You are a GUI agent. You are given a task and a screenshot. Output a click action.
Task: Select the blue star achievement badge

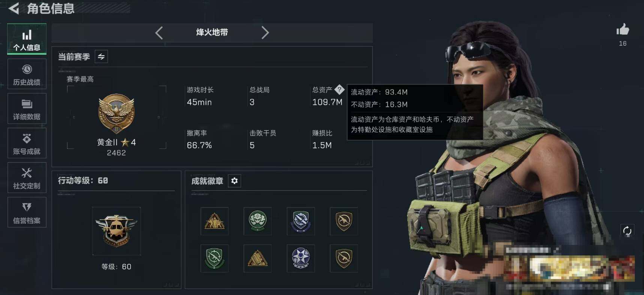pyautogui.click(x=301, y=258)
